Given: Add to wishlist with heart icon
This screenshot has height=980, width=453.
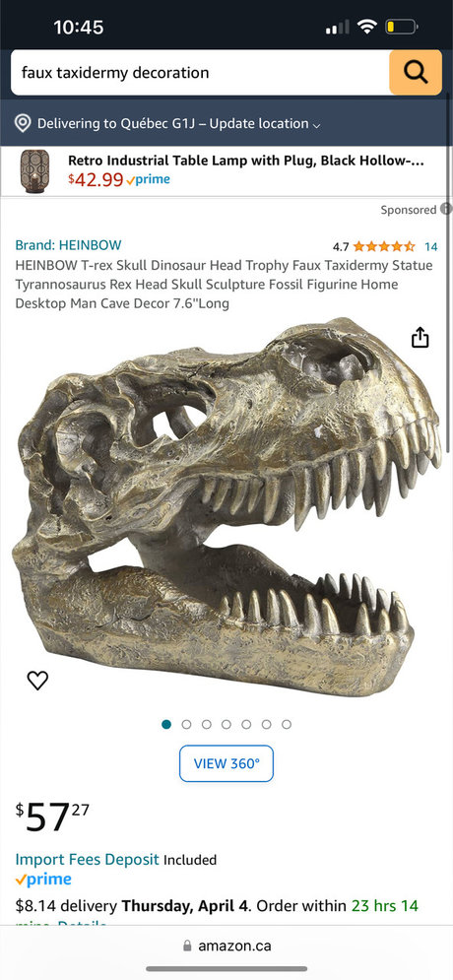Looking at the screenshot, I should point(37,680).
